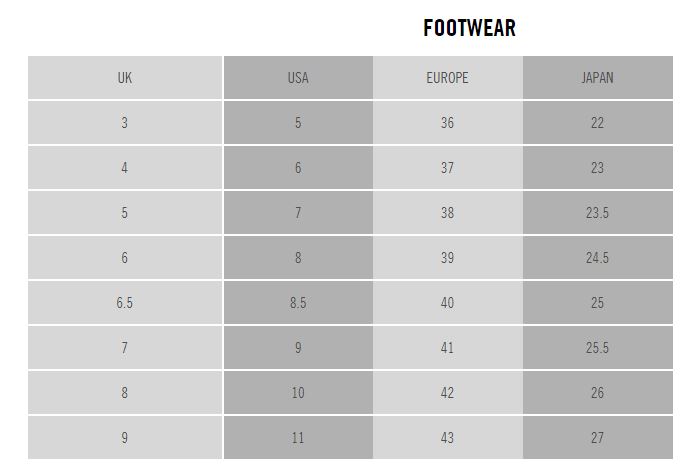695x476 pixels.
Task: Select the UK size 6.5 cell
Action: 125,303
